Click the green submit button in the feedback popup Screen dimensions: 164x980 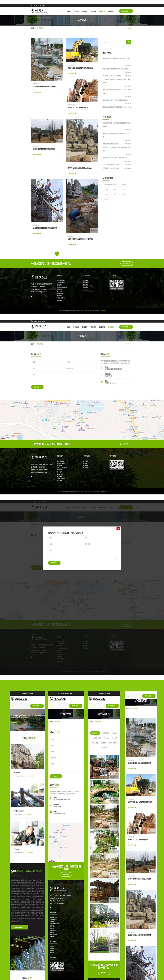tap(54, 563)
